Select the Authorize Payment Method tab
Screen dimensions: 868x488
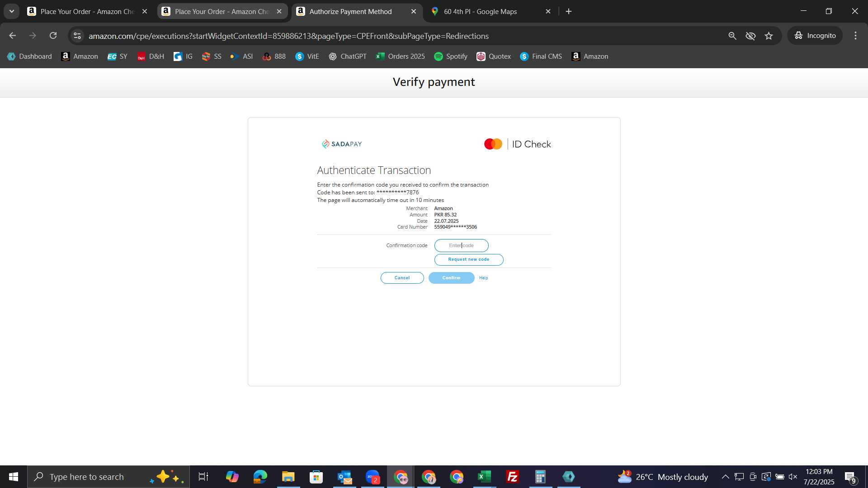point(350,11)
